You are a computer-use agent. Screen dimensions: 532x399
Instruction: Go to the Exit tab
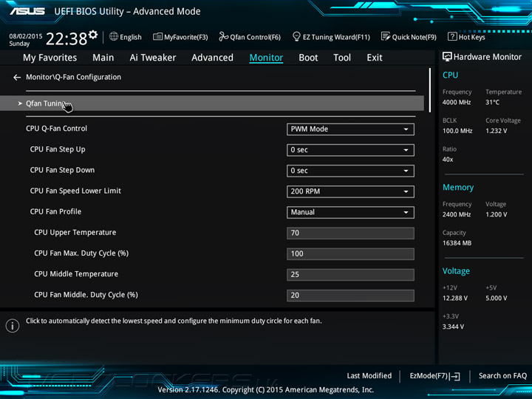[x=375, y=58]
